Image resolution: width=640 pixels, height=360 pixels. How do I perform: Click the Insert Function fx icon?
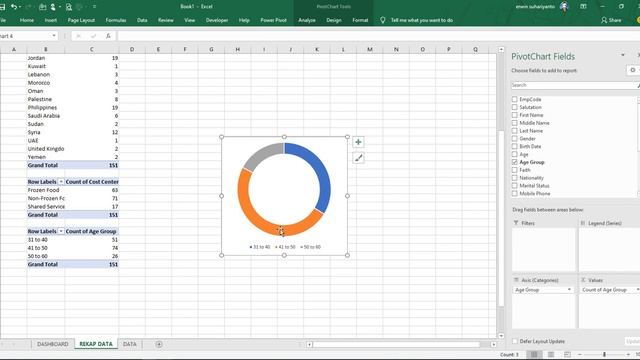(108, 36)
